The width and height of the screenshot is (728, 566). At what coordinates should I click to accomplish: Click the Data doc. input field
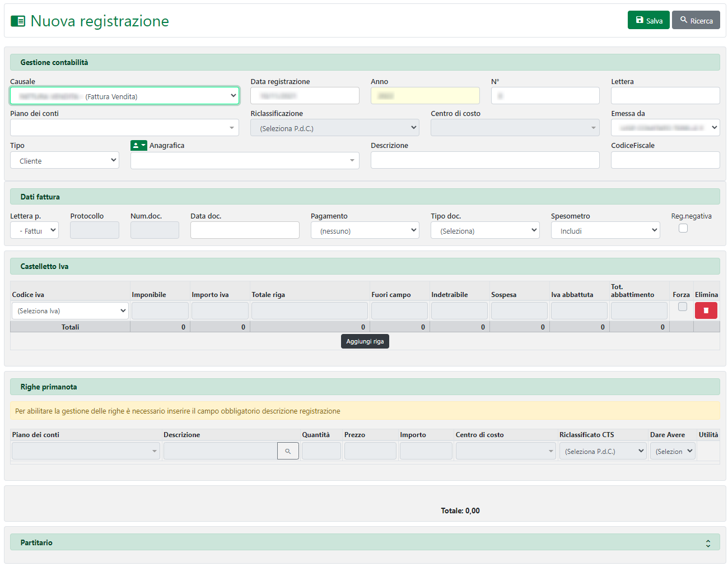pyautogui.click(x=245, y=230)
